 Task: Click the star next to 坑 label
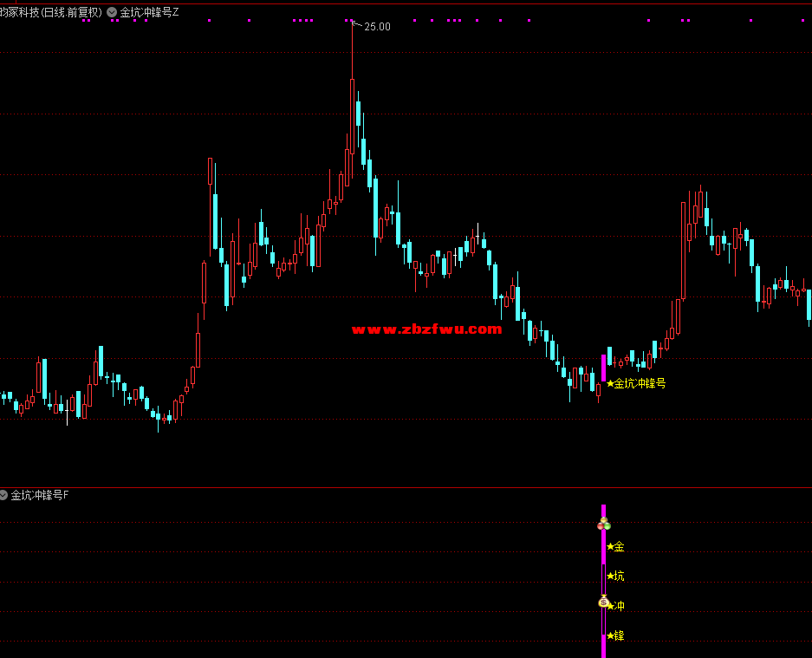(610, 577)
